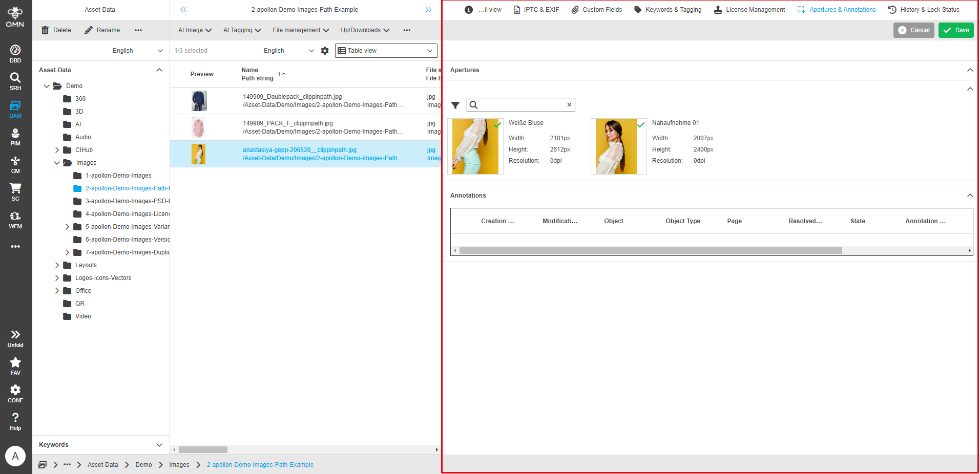Expand middle panel with right double chevron
The height and width of the screenshot is (474, 980).
coord(428,10)
